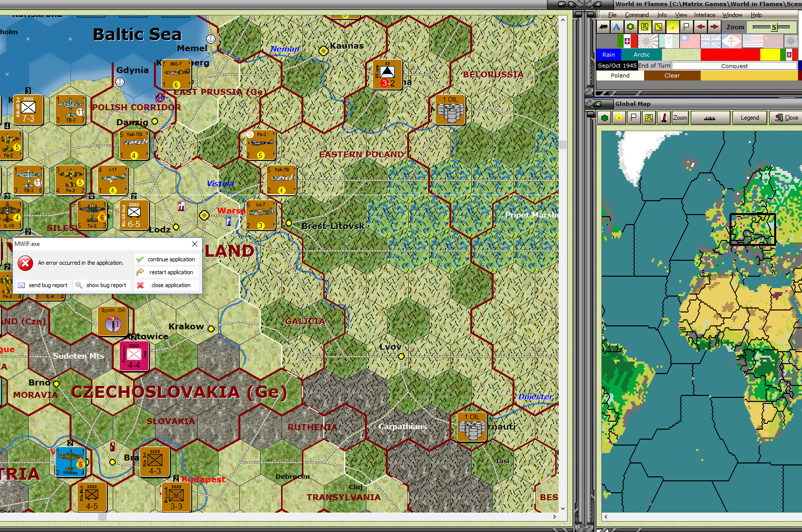Click scroll down arrow of main map scrollbar
Screen dimensions: 802x532
click(563, 509)
